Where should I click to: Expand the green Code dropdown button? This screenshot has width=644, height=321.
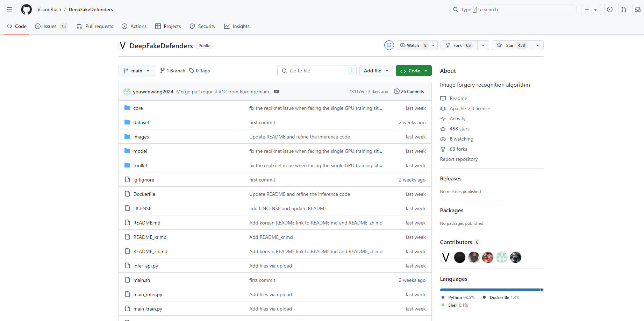pyautogui.click(x=414, y=71)
